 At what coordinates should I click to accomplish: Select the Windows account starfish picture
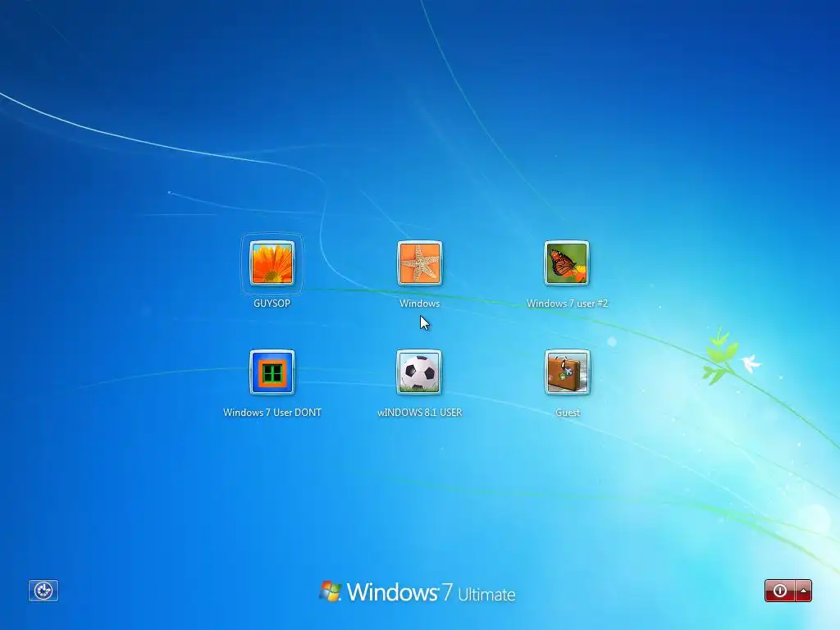pyautogui.click(x=419, y=263)
